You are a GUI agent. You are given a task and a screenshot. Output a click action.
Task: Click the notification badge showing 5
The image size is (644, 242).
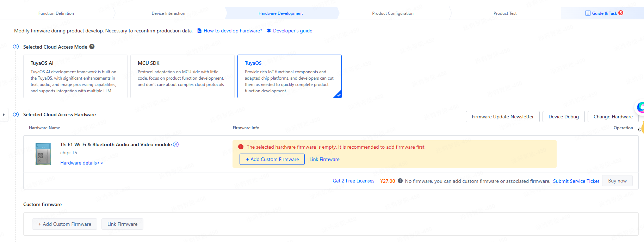click(621, 13)
